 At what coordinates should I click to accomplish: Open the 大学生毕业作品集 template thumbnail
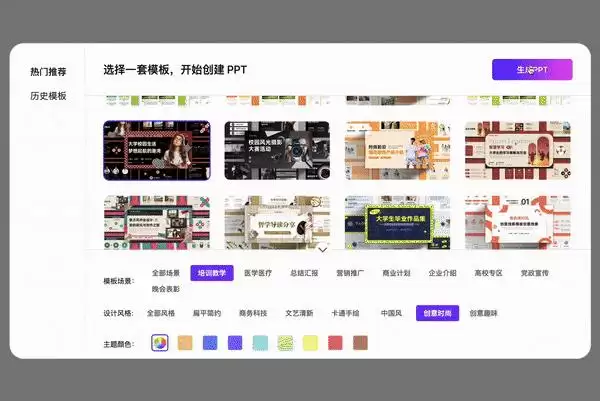398,223
